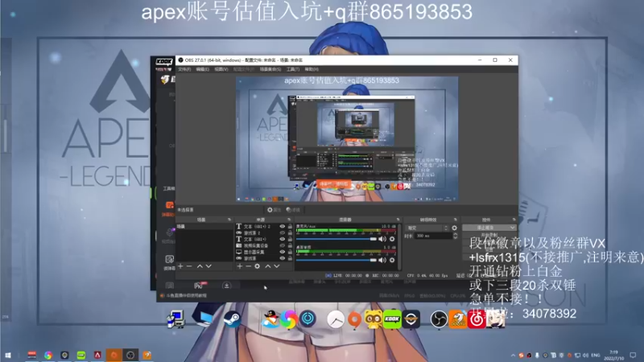Open the 工具(T) menu in OBS
This screenshot has height=362, width=644.
pyautogui.click(x=293, y=69)
